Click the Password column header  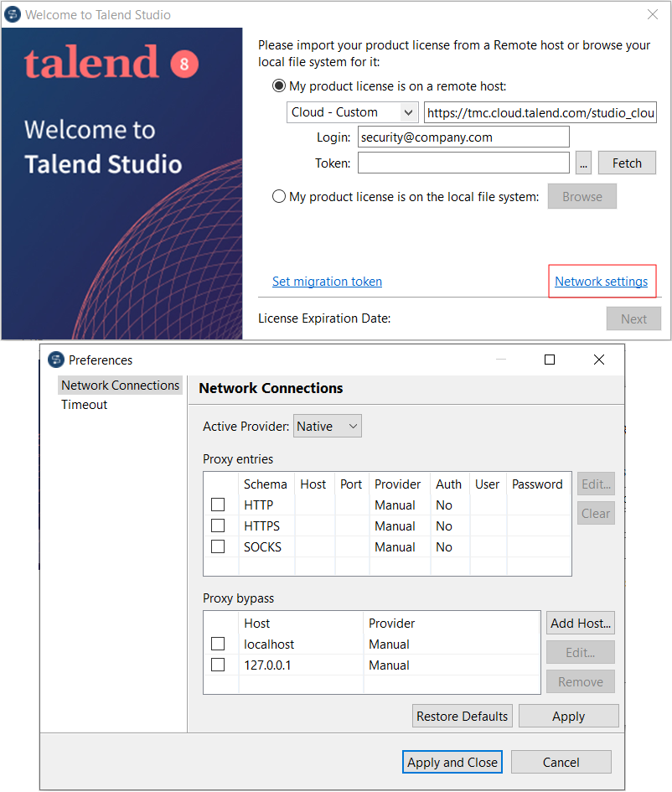(x=537, y=484)
